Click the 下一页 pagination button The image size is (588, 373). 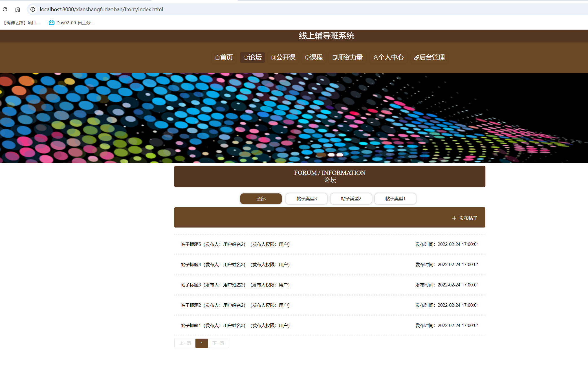point(218,343)
